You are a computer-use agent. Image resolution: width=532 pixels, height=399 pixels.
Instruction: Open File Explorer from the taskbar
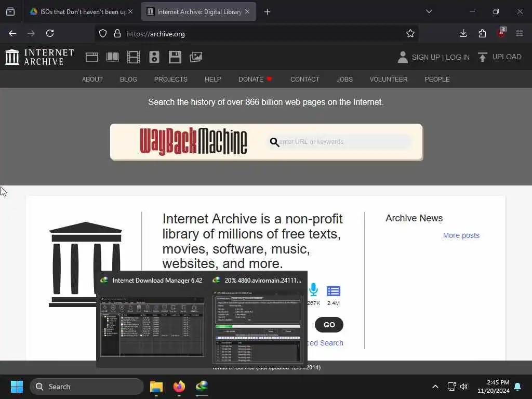(x=156, y=387)
